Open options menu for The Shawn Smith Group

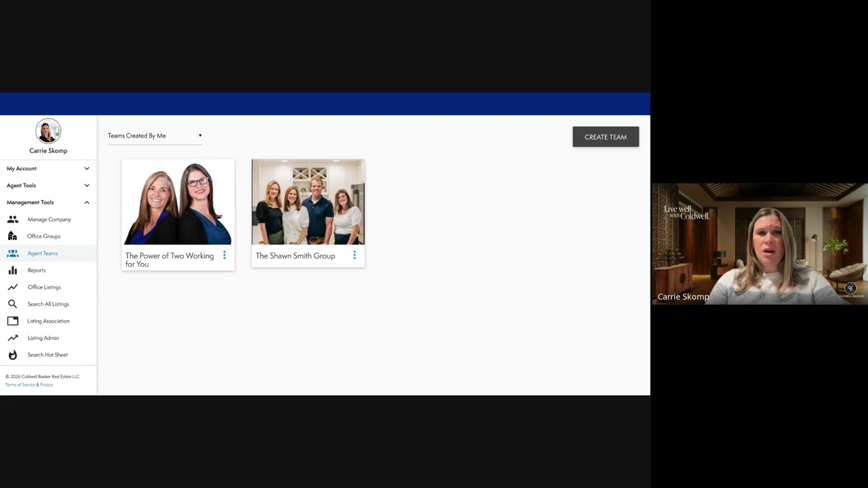(355, 256)
